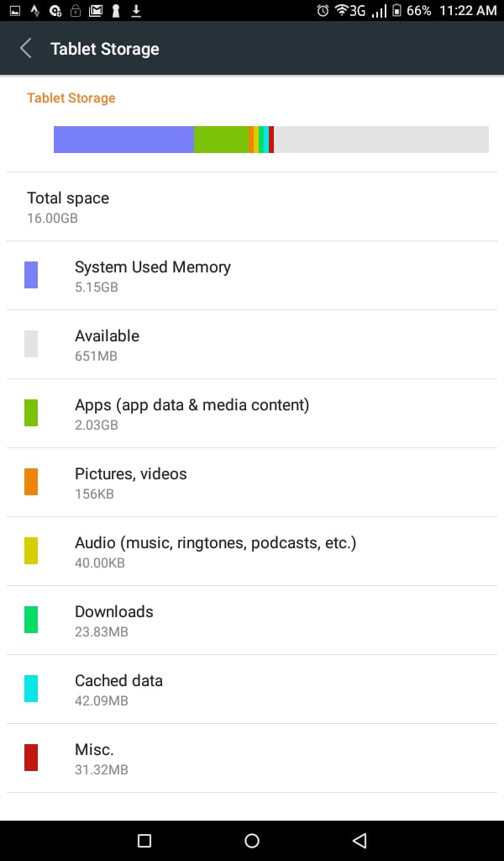Viewport: 504px width, 861px height.
Task: Tap Cached data to clear cache
Action: click(252, 689)
